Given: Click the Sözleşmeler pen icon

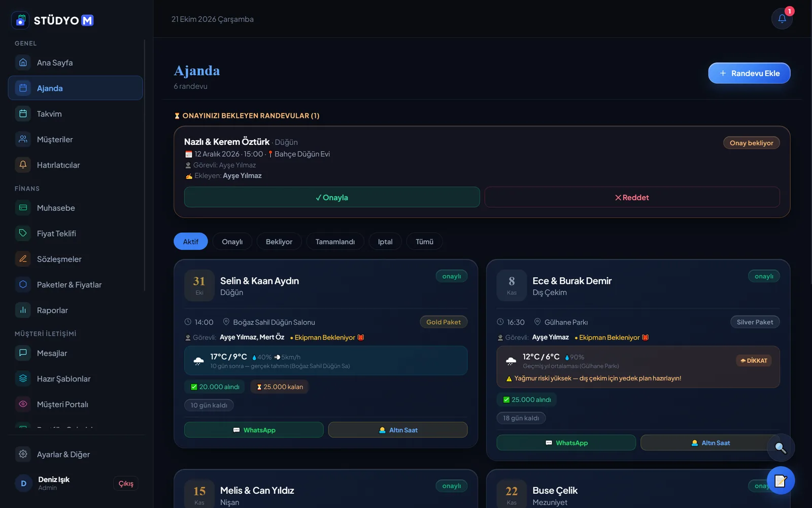Looking at the screenshot, I should (23, 259).
